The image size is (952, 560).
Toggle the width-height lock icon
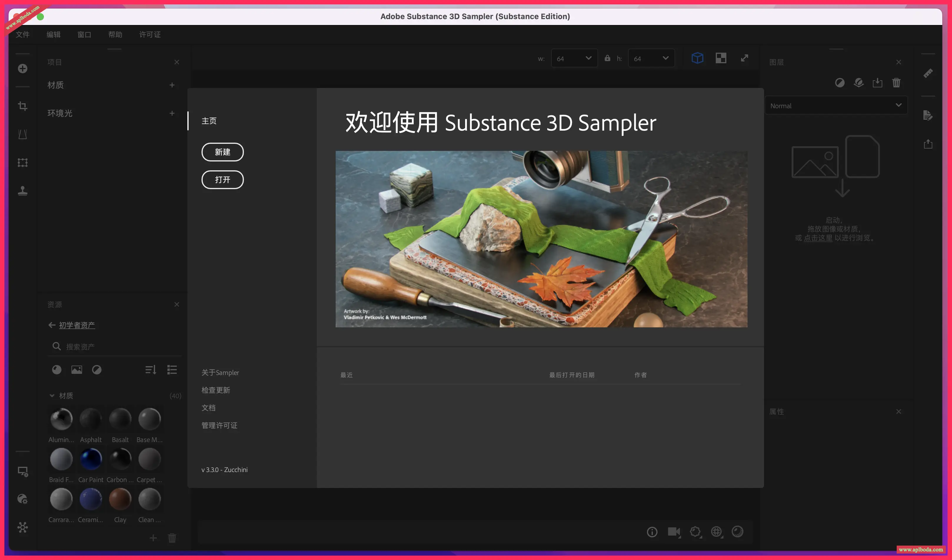tap(607, 58)
